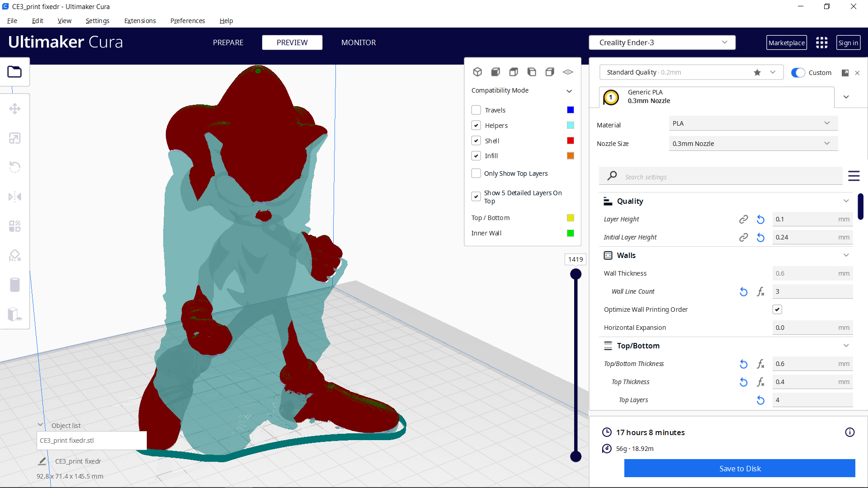Select the Mirror tool
Viewport: 868px width, 488px height.
[14, 197]
